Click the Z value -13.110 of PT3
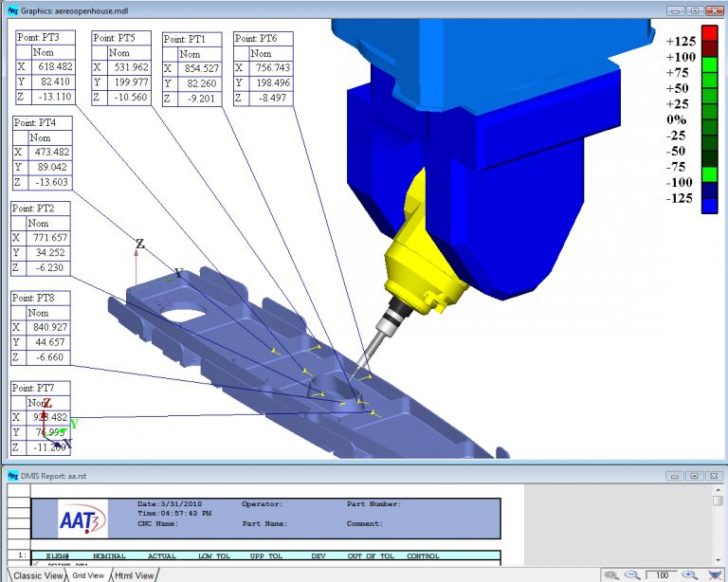This screenshot has height=582, width=728. pyautogui.click(x=55, y=97)
